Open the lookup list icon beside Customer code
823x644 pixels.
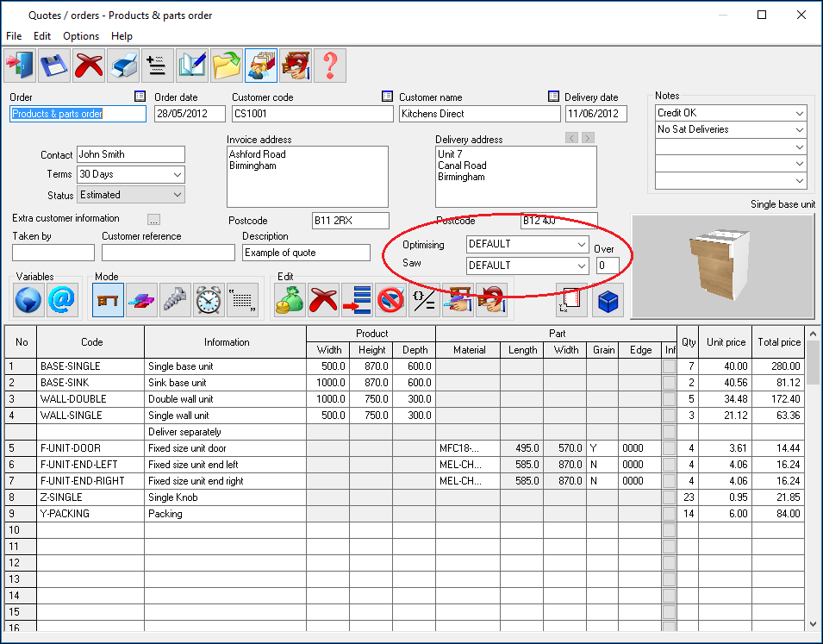click(x=387, y=97)
